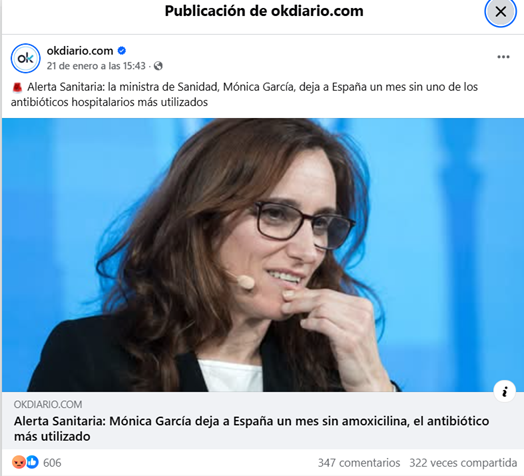This screenshot has width=524, height=476.
Task: Click the public audience globe icon
Action: (158, 66)
